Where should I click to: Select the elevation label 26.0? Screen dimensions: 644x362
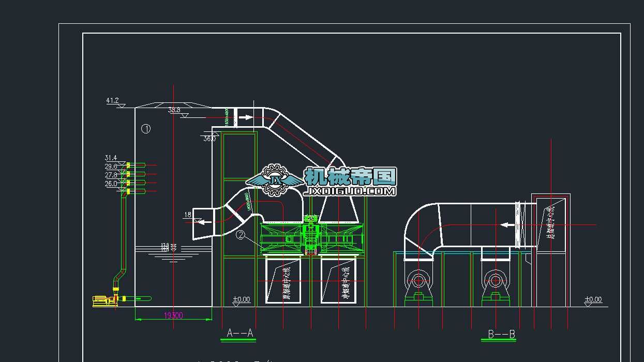coord(110,182)
